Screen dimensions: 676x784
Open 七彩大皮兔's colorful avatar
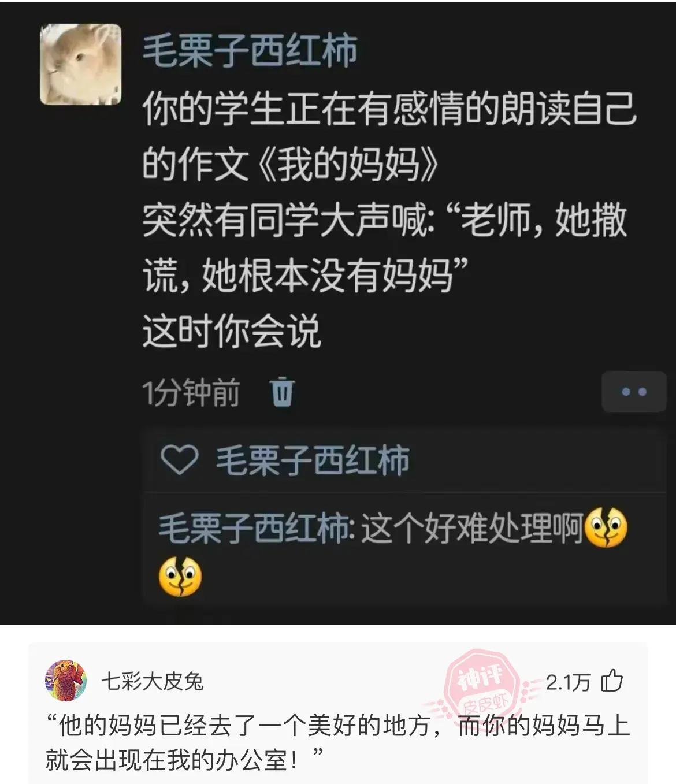click(66, 680)
